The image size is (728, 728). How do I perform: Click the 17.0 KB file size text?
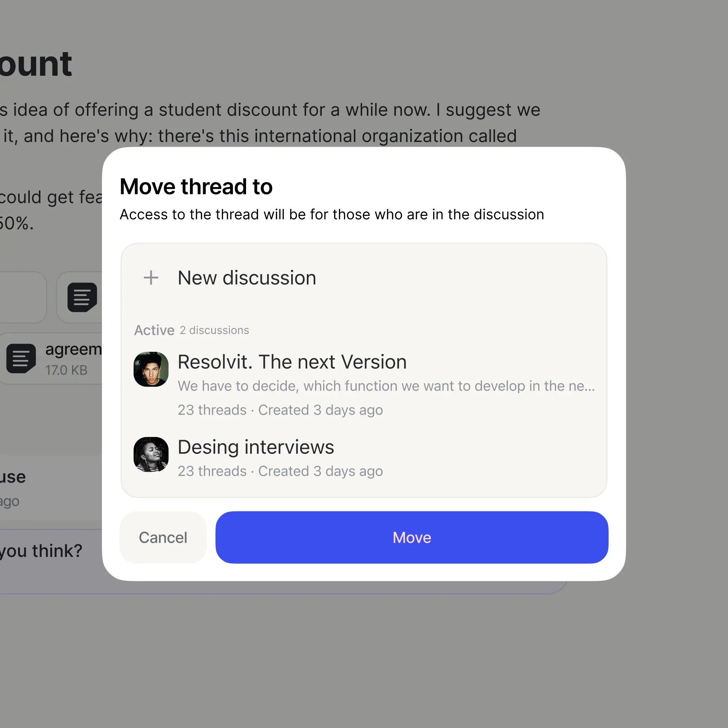[66, 370]
